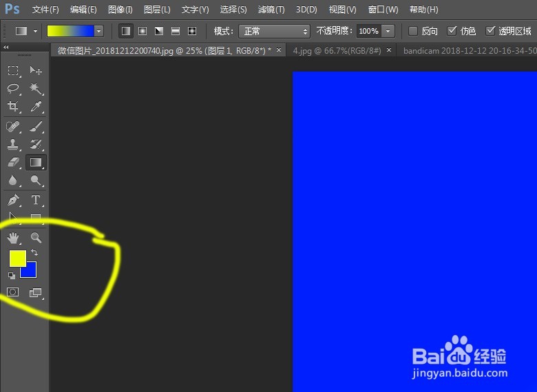
Task: Select the Brush tool
Action: click(x=36, y=127)
